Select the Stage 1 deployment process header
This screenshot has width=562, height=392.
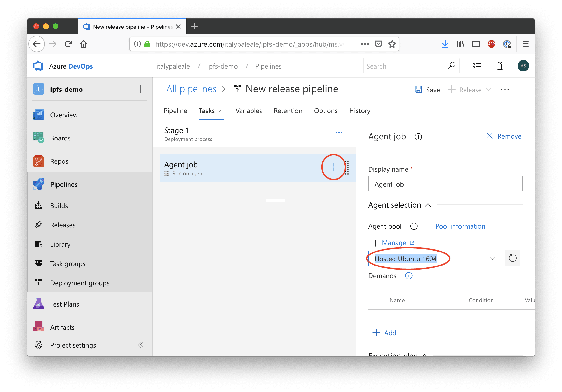pyautogui.click(x=254, y=133)
